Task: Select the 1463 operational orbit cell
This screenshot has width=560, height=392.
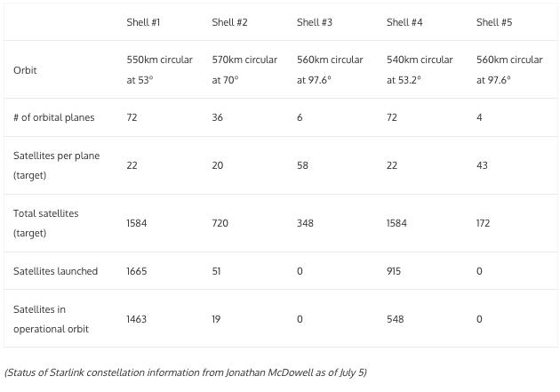Action: (x=138, y=318)
